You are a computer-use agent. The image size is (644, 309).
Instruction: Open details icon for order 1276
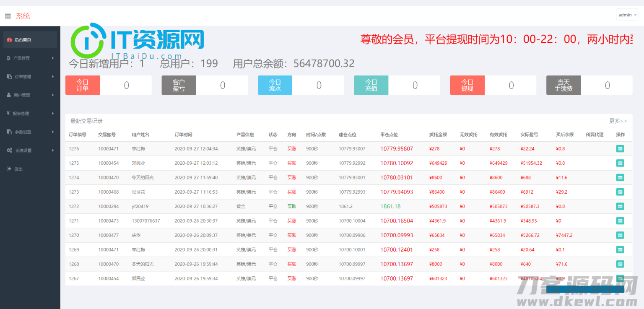click(x=620, y=148)
